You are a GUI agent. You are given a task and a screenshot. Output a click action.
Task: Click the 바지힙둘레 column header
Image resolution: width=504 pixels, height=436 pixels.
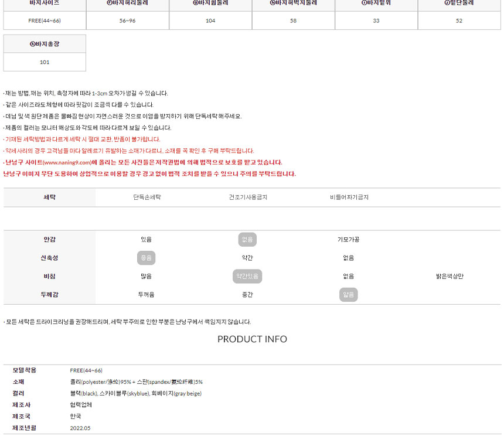click(210, 3)
